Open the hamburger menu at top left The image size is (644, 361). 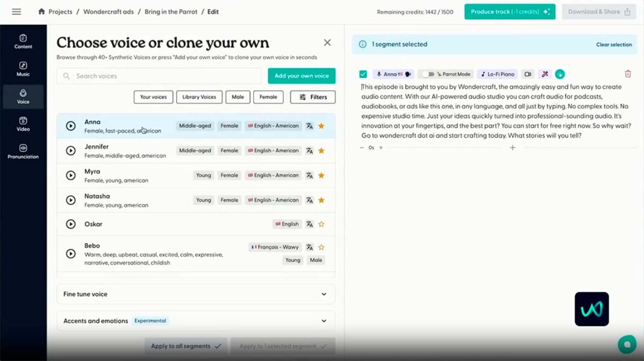pos(16,11)
